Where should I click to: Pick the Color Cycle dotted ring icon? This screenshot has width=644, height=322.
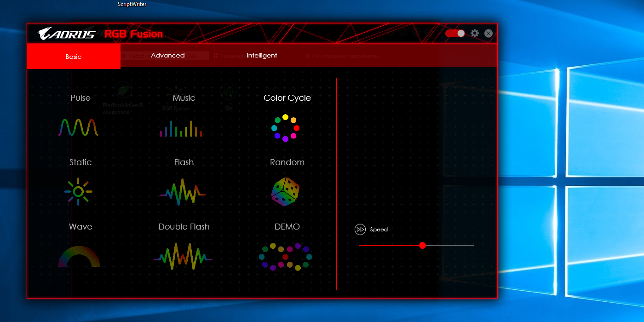pos(285,128)
